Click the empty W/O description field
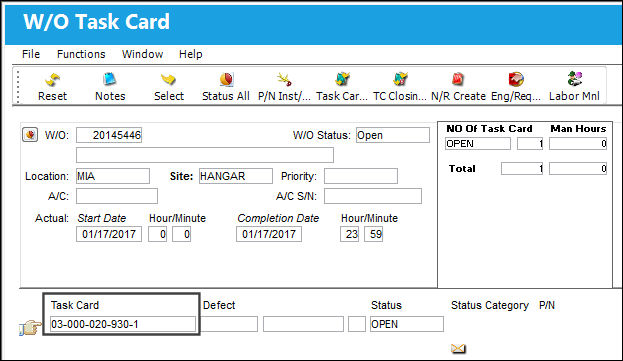Image resolution: width=623 pixels, height=361 pixels. pos(205,155)
